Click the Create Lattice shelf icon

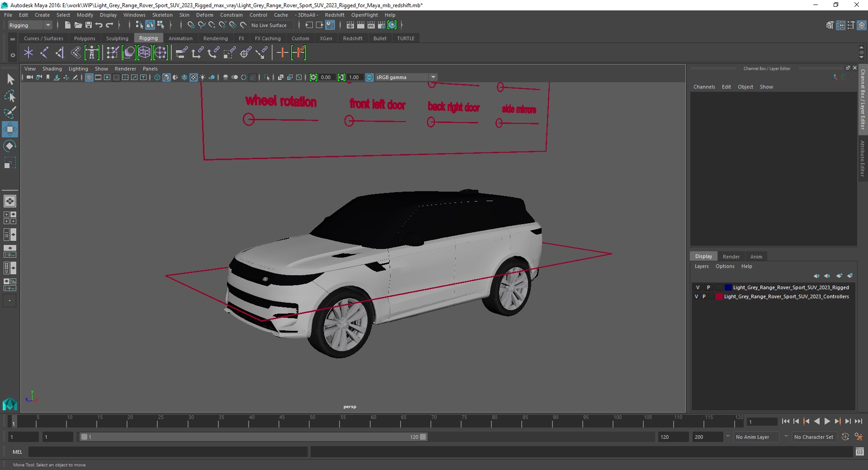pos(144,53)
